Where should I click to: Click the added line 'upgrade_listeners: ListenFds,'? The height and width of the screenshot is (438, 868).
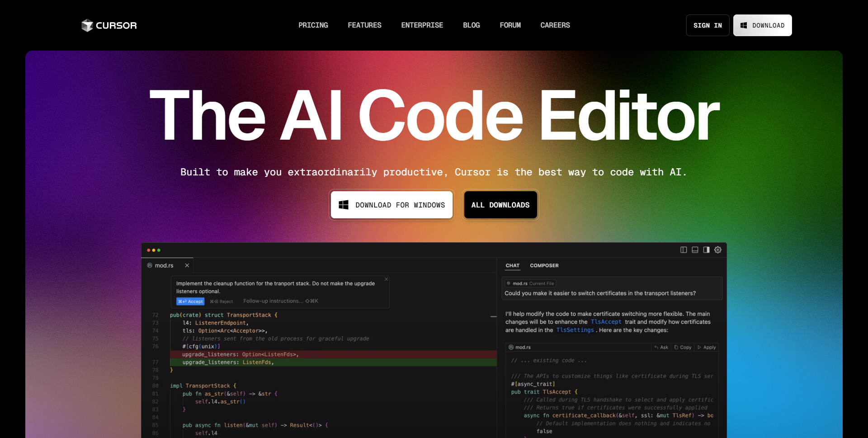pyautogui.click(x=333, y=363)
